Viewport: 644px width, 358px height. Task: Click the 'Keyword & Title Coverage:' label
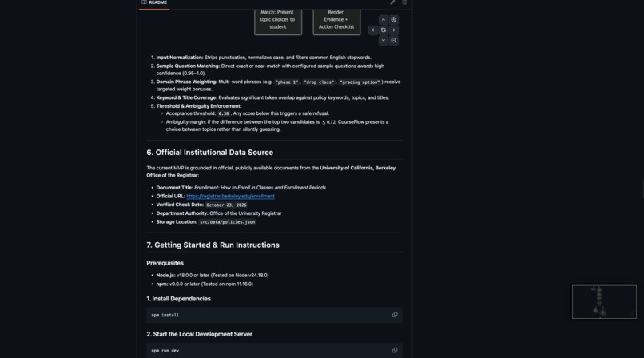186,97
